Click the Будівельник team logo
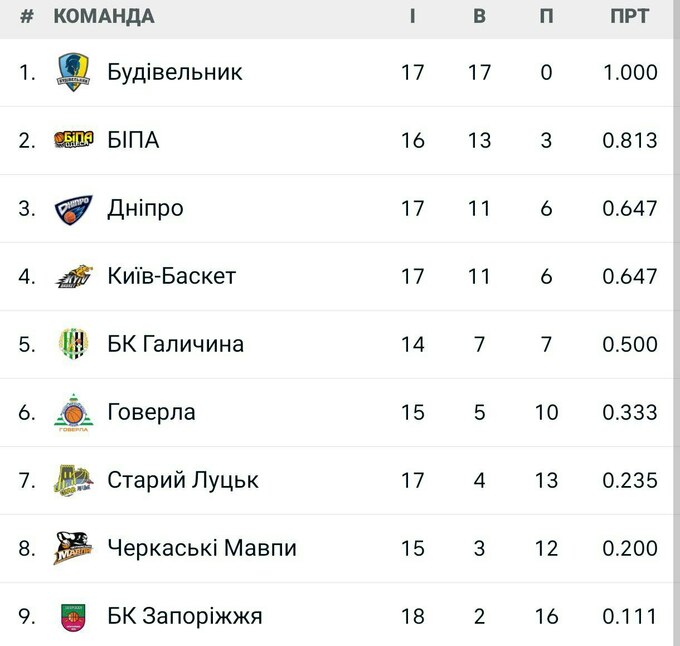The height and width of the screenshot is (646, 680). [x=73, y=72]
